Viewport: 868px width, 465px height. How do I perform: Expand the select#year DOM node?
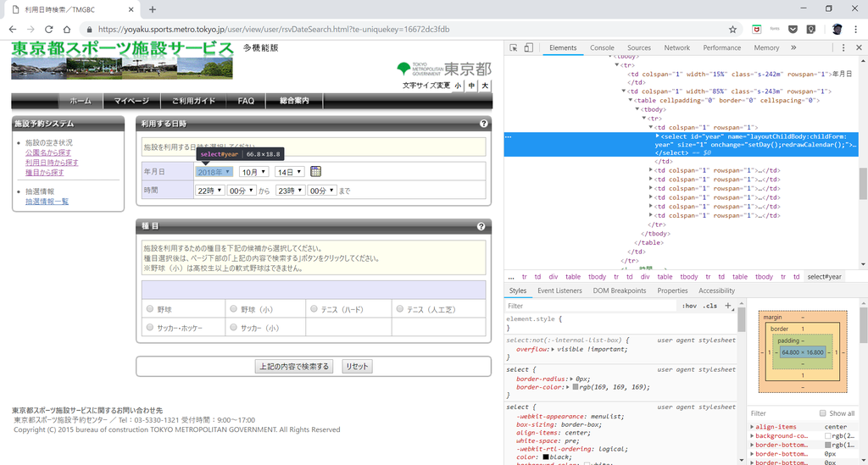click(x=658, y=136)
